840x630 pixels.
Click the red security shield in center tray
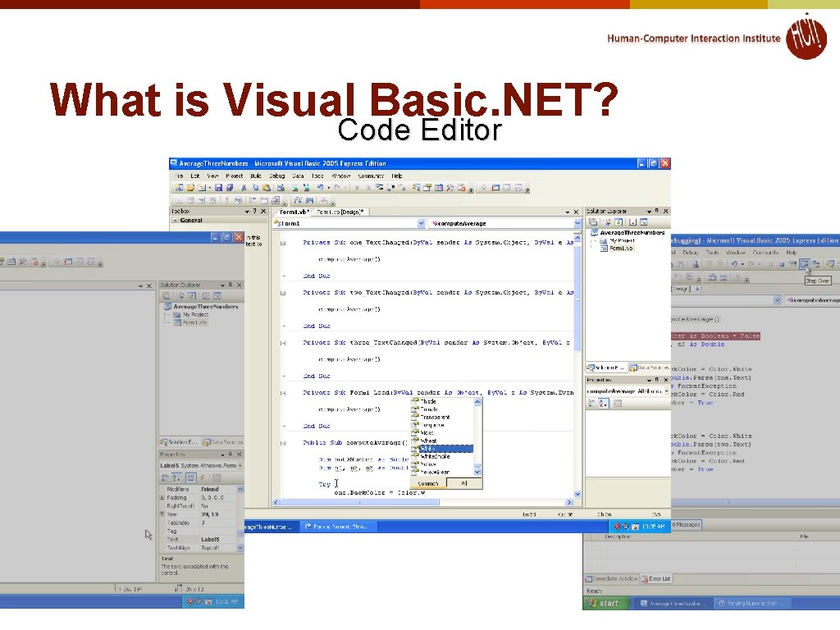tap(617, 527)
